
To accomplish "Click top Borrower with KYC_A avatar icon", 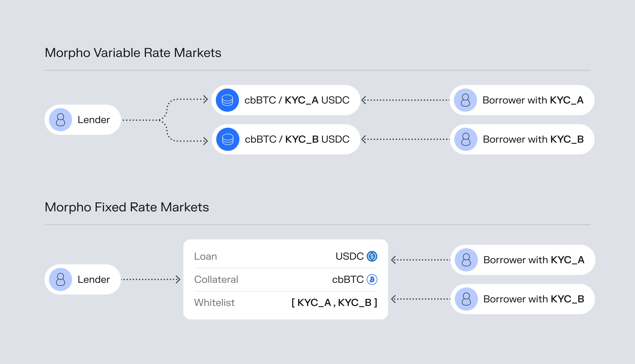I will [465, 100].
